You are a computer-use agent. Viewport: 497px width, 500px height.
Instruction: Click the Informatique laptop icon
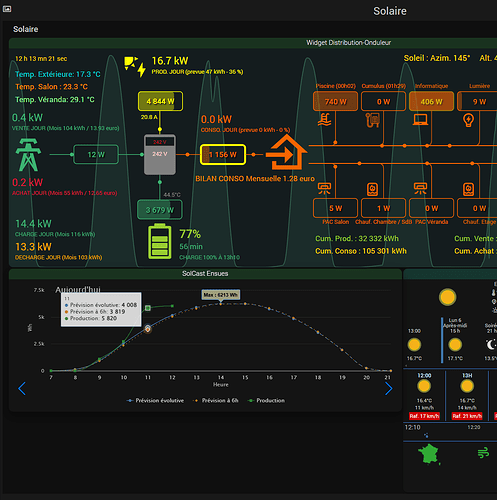coord(420,119)
